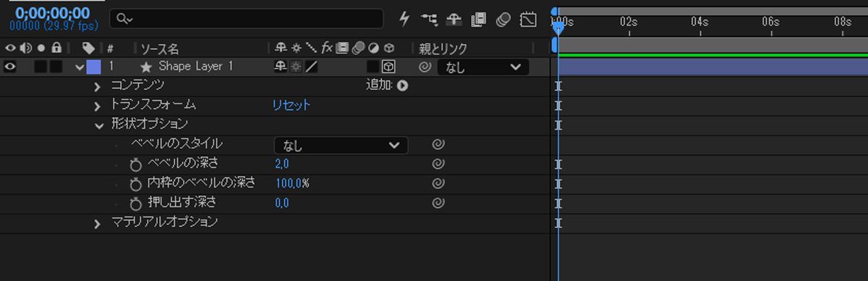Toggle continuous rasterize switch on Shape Layer 1

click(x=296, y=67)
